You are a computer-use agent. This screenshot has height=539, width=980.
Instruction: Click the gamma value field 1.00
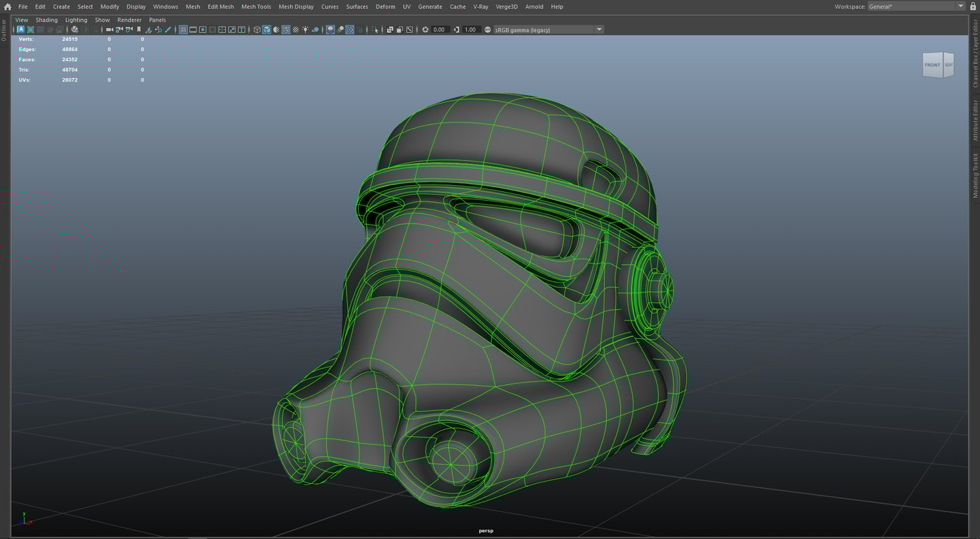click(x=472, y=30)
